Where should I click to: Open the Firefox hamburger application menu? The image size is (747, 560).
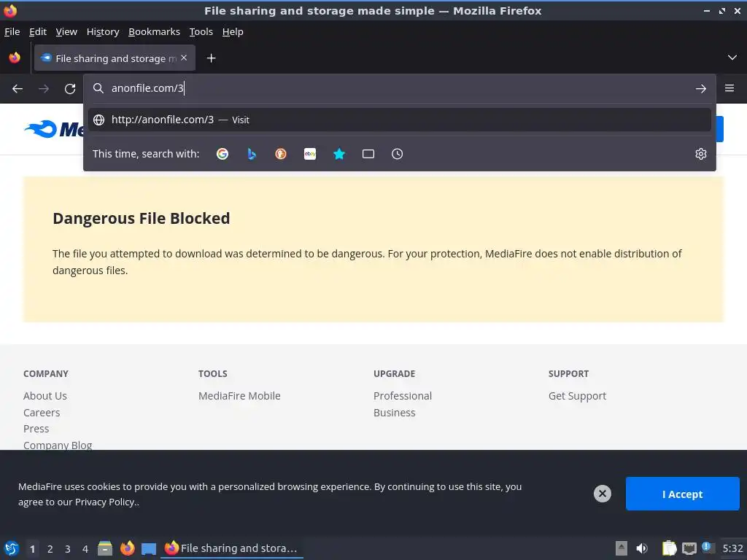(x=729, y=88)
